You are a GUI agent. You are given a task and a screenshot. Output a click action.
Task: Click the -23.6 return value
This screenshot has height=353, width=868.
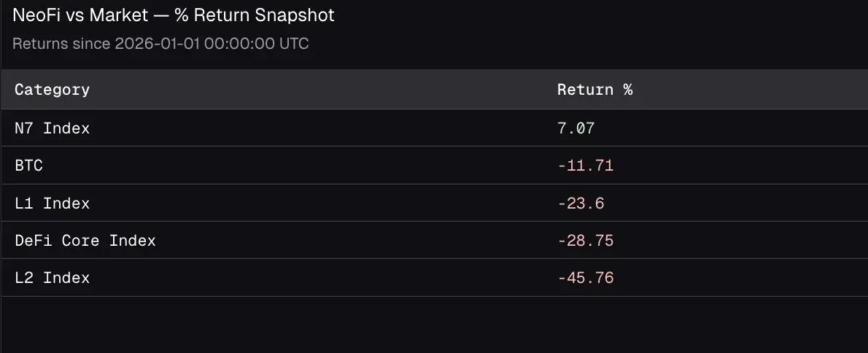[581, 203]
